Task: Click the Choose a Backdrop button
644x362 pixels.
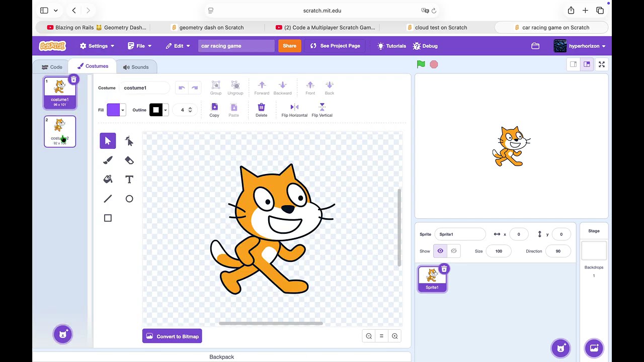Action: coord(594,348)
